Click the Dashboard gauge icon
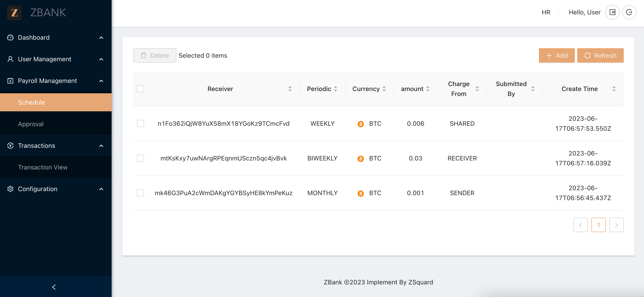This screenshot has width=644, height=297. [10, 38]
